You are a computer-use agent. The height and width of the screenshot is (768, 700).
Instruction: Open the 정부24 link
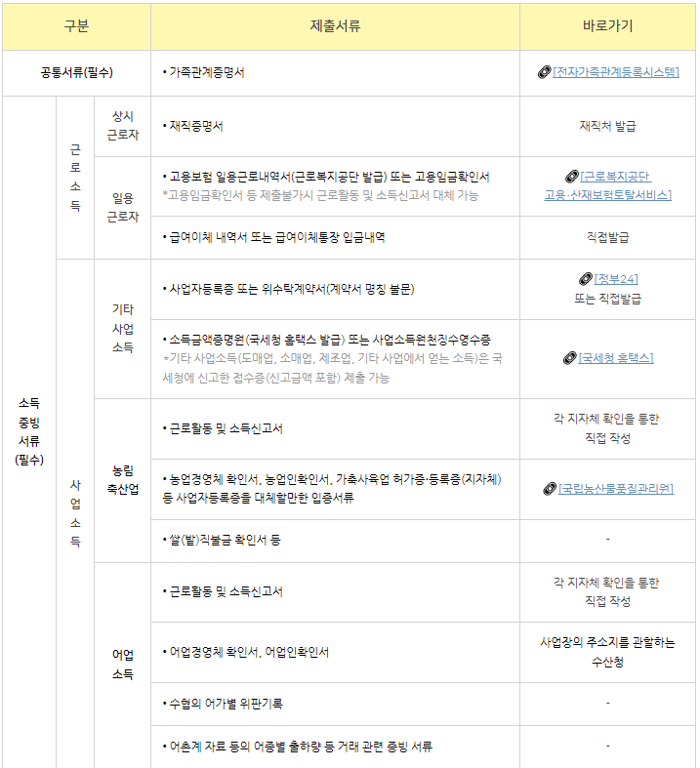(616, 279)
